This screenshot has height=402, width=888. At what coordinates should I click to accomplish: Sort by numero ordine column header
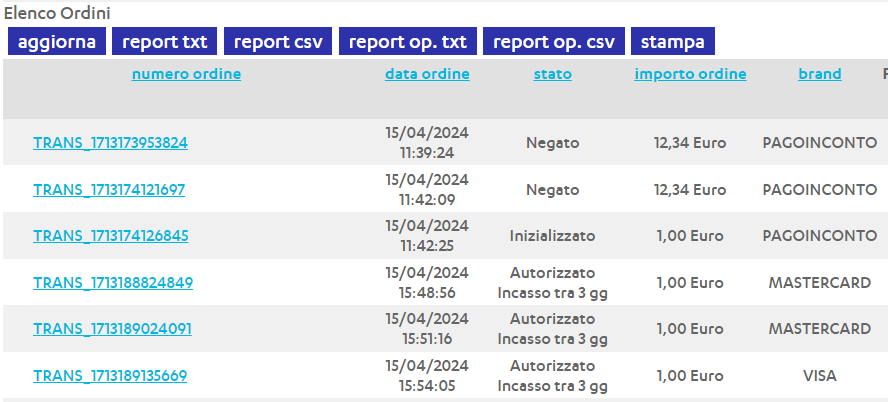coord(186,74)
